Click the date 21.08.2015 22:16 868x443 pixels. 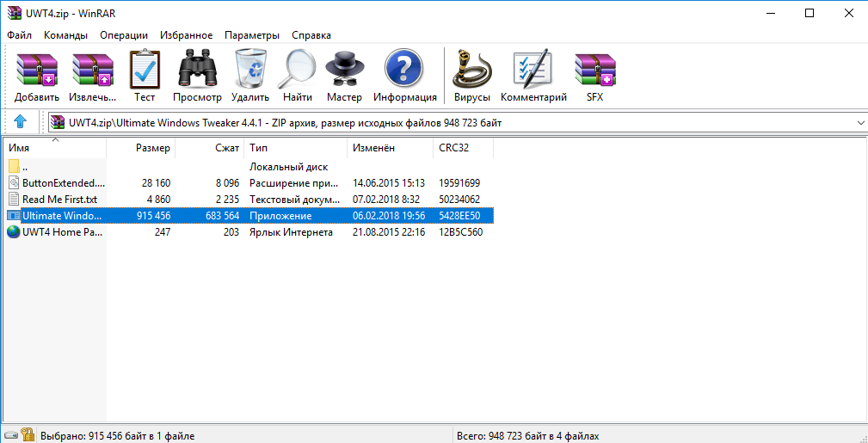tap(389, 232)
